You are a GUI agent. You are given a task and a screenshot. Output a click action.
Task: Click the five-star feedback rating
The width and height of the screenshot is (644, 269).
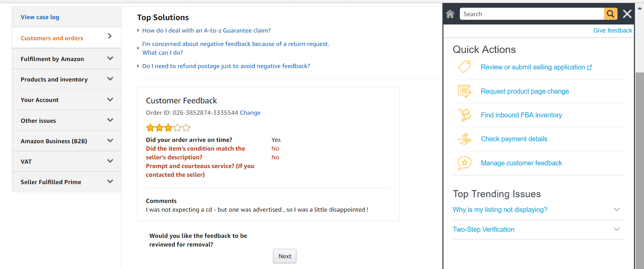(x=168, y=128)
